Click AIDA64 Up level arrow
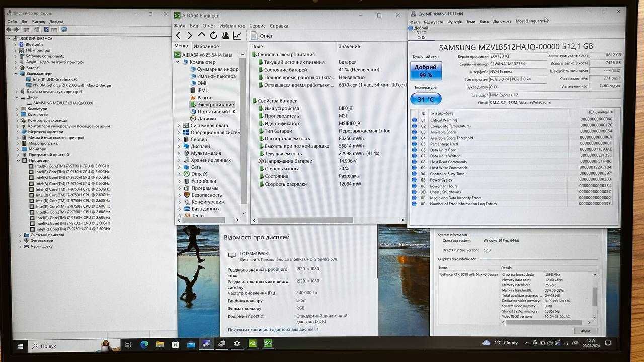The height and width of the screenshot is (362, 644). (x=202, y=35)
